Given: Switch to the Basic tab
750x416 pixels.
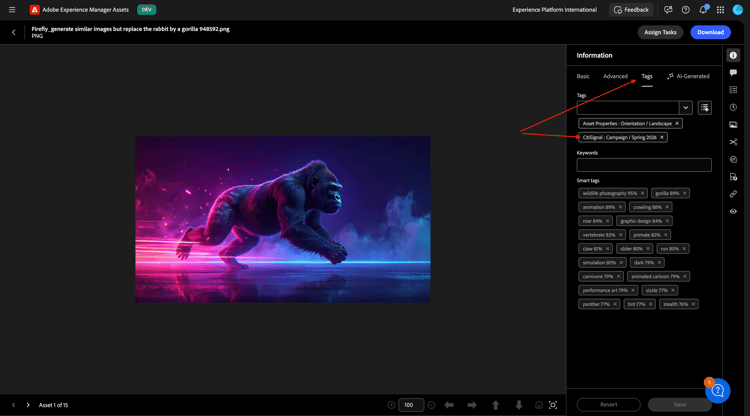Looking at the screenshot, I should (x=583, y=76).
